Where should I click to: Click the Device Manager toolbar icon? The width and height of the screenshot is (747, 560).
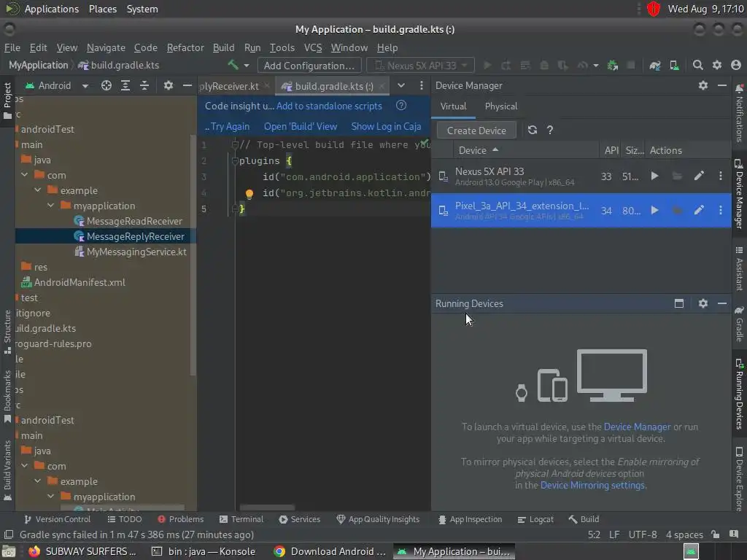point(675,65)
